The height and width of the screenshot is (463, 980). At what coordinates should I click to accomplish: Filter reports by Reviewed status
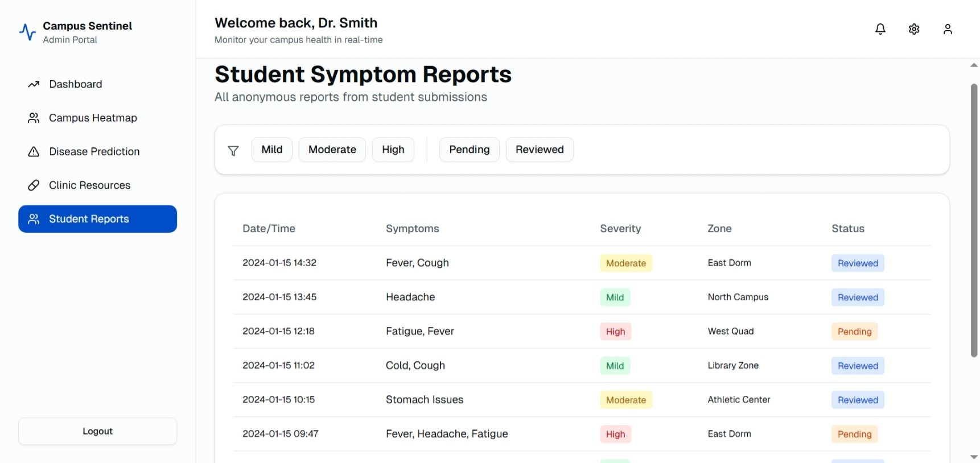tap(540, 150)
